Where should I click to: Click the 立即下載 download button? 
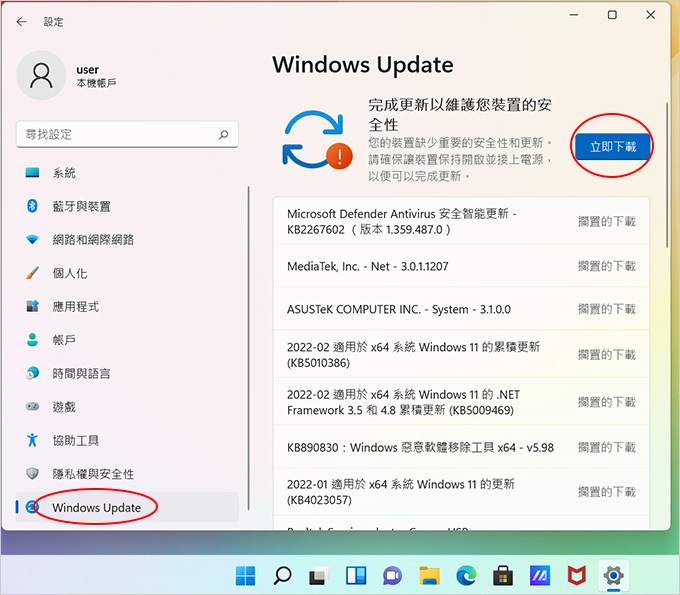coord(612,147)
